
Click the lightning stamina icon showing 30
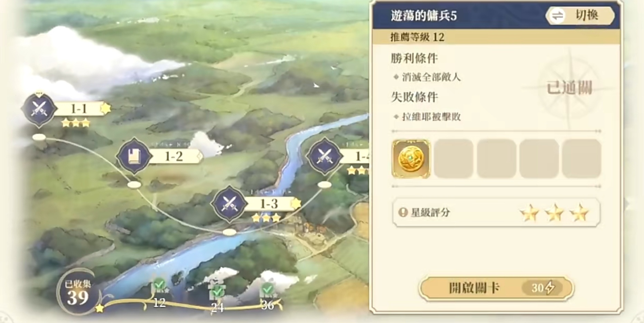(550, 287)
